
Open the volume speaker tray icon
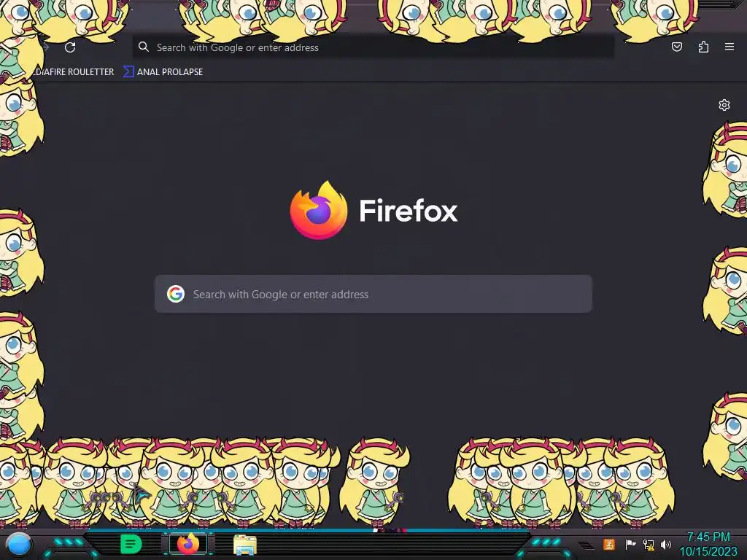666,544
